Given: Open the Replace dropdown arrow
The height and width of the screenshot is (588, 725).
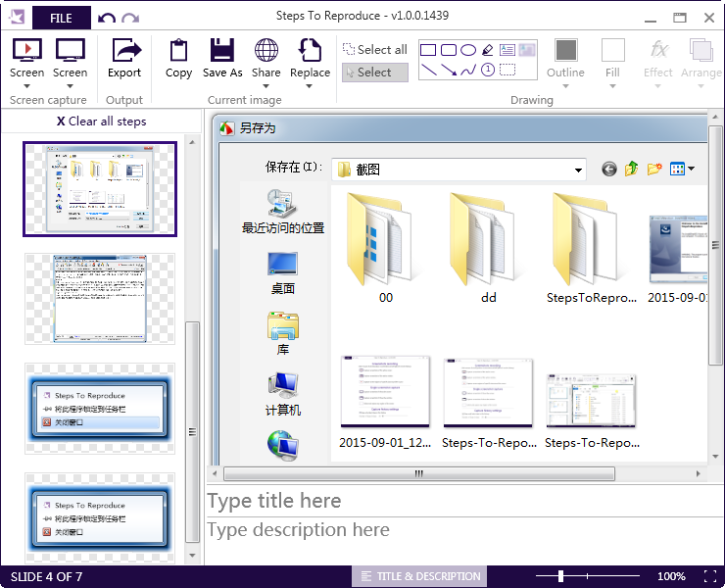Looking at the screenshot, I should point(310,86).
